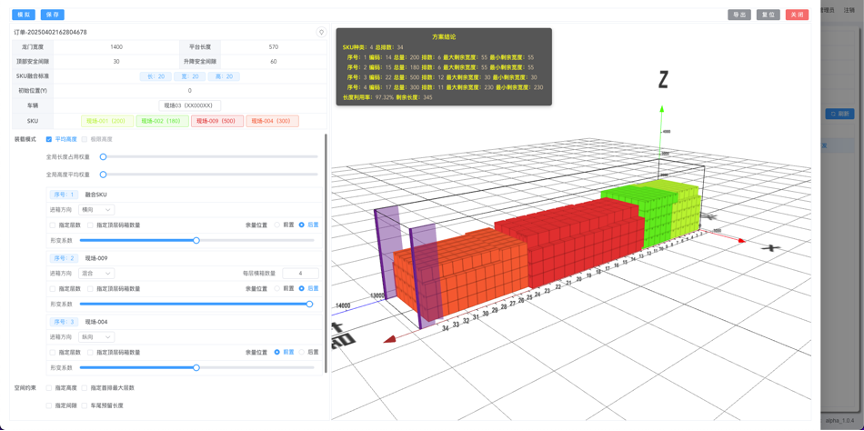Check the 平均高度 loading mode checkbox
Image resolution: width=864 pixels, height=431 pixels.
pos(49,139)
